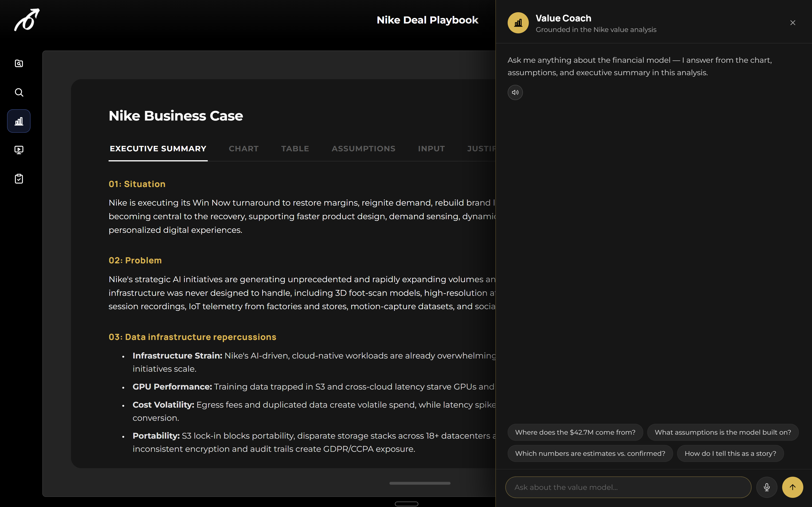Click the Nike Business Case heading
This screenshot has height=507, width=812.
pos(176,116)
